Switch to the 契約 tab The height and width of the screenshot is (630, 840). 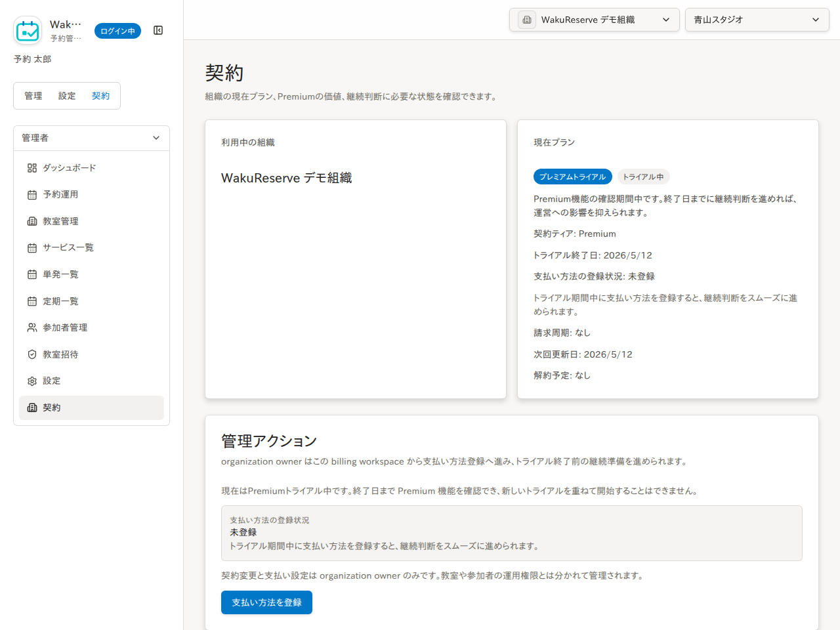tap(101, 96)
